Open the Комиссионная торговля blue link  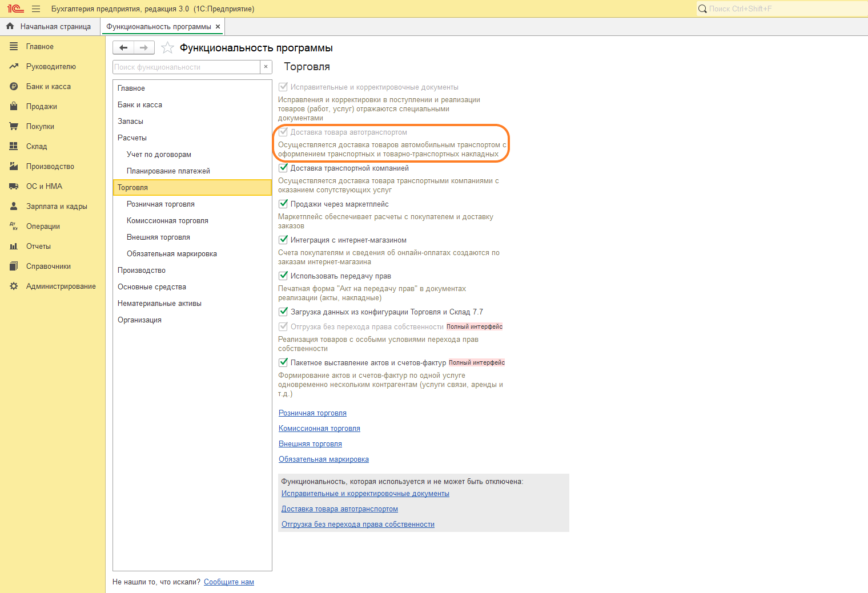click(319, 429)
